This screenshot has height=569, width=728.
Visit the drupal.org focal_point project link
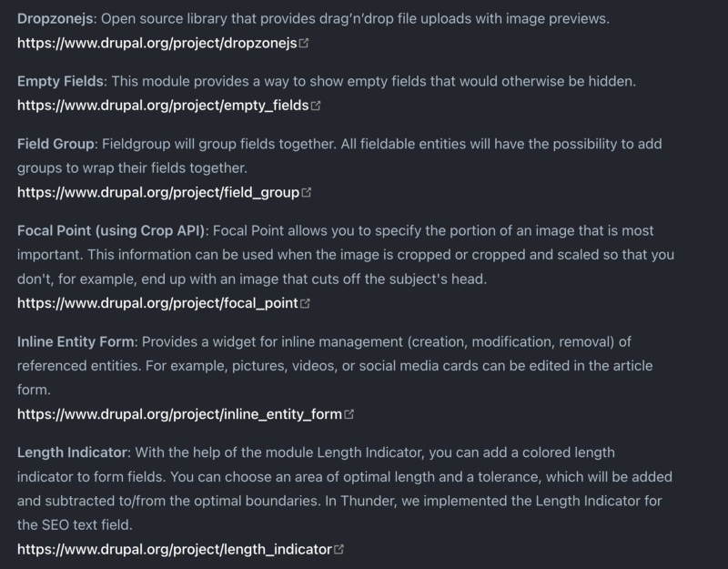pos(157,303)
